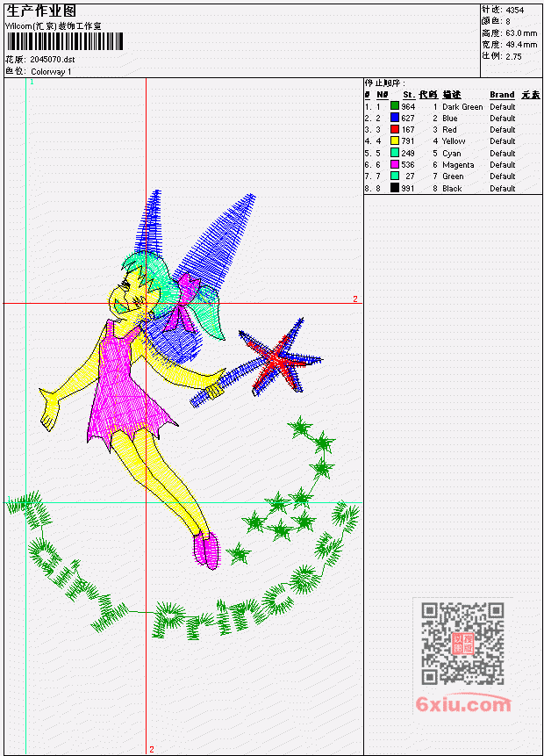Click the 描述 column header

[452, 95]
